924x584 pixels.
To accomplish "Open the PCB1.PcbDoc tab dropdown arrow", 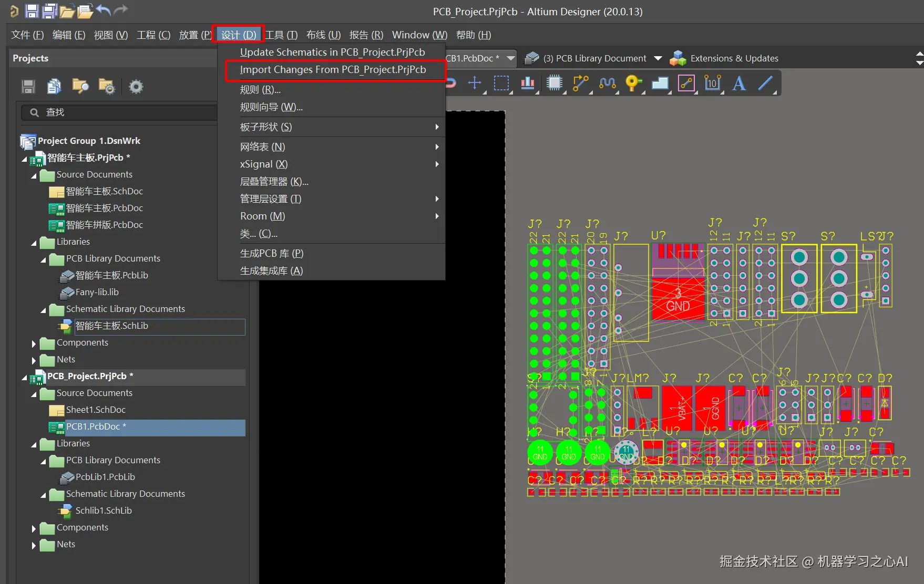I will (x=511, y=58).
